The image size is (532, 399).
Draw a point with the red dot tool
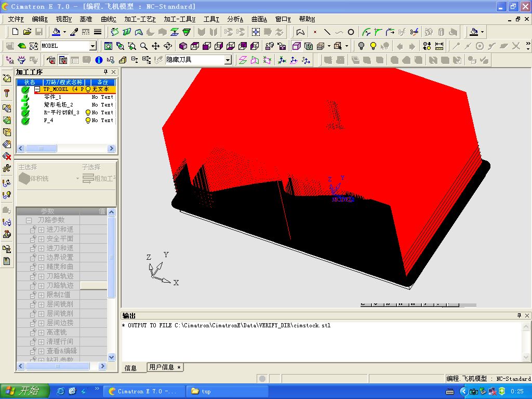coord(315,32)
